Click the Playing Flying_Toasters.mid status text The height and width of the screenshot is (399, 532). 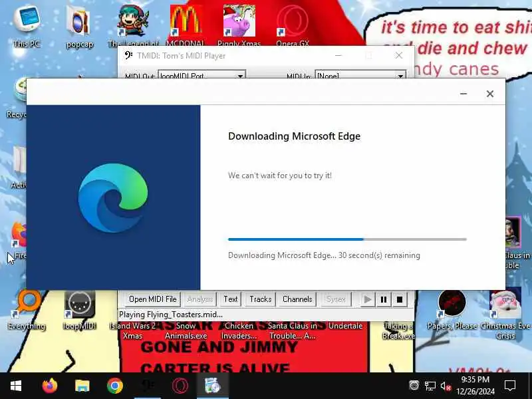[x=171, y=315]
